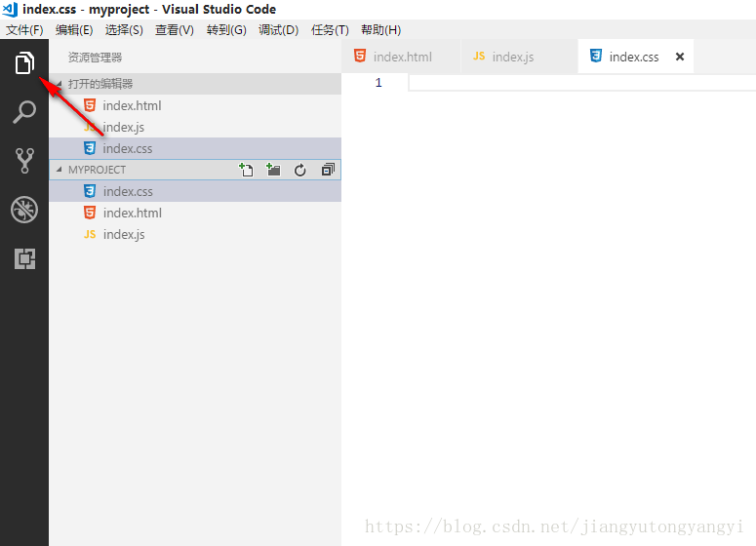Open index.js in MYPROJECT folder
Viewport: 756px width, 546px height.
pos(195,234)
